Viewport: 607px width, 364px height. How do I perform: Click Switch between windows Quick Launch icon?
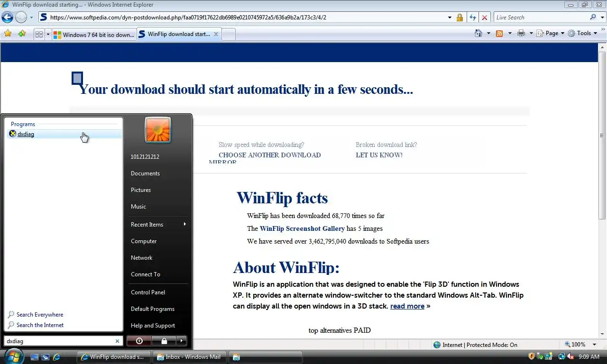pyautogui.click(x=46, y=357)
